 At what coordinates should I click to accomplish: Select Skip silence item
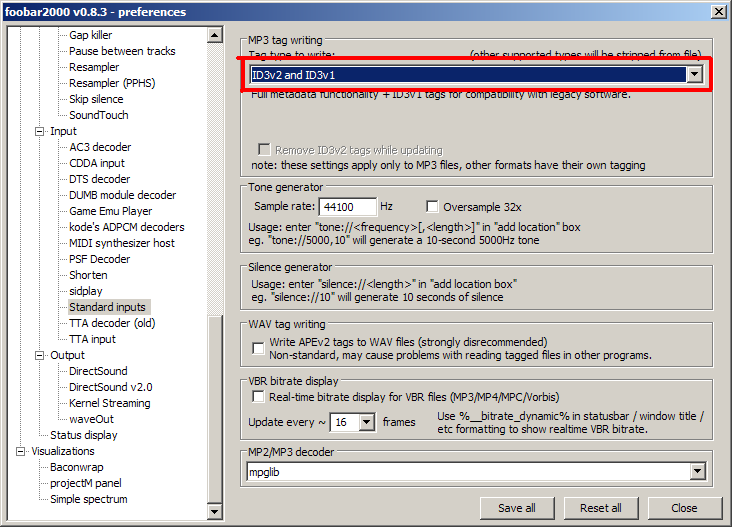coord(96,99)
